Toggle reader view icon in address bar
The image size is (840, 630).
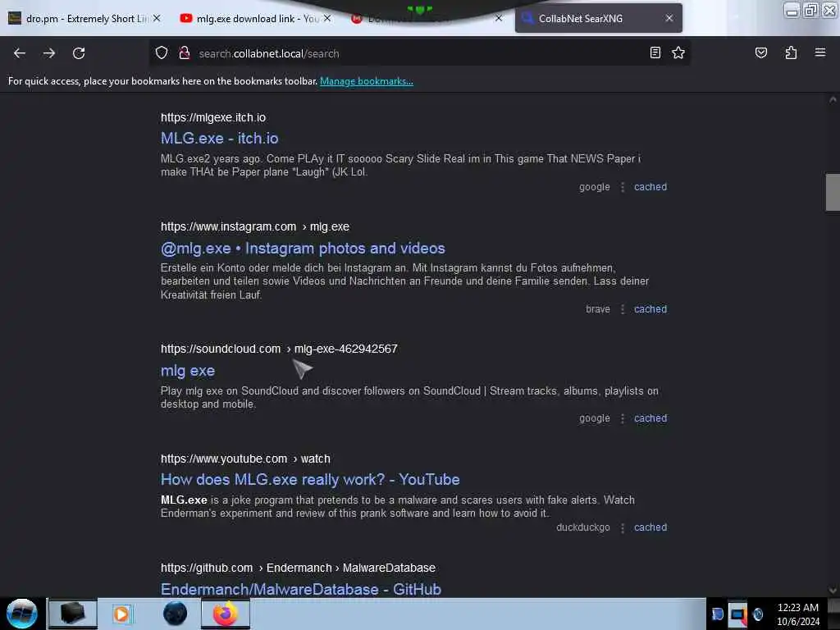pos(655,52)
